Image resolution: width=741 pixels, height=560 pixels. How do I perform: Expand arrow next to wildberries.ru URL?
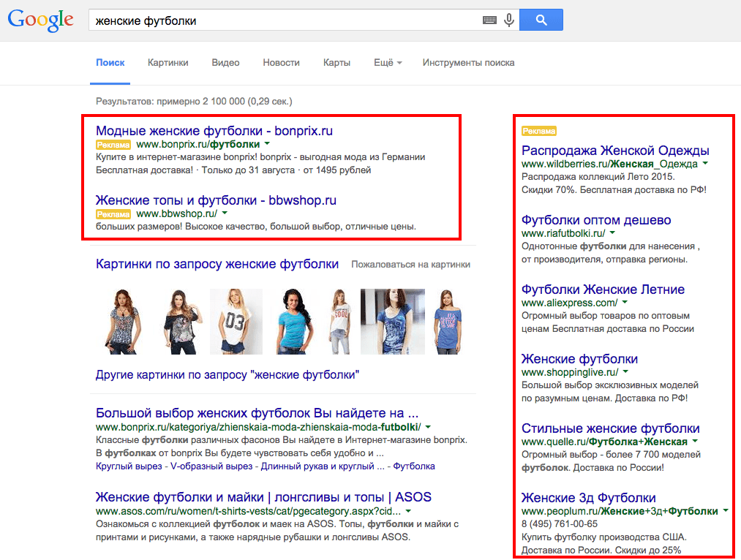point(706,163)
